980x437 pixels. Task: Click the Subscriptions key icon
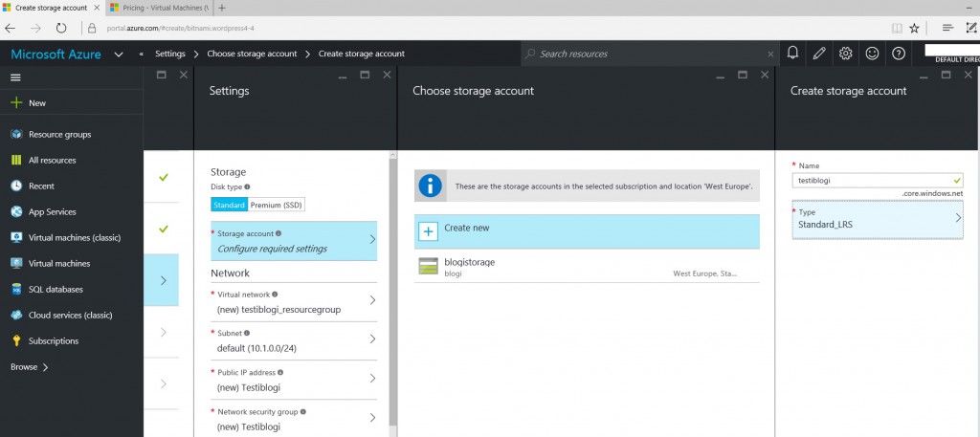click(x=17, y=340)
